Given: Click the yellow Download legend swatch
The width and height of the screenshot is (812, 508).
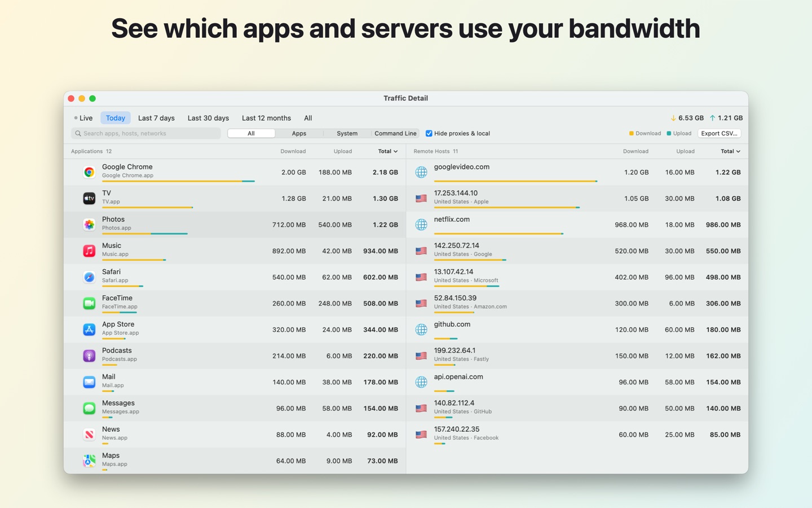Looking at the screenshot, I should pyautogui.click(x=632, y=134).
